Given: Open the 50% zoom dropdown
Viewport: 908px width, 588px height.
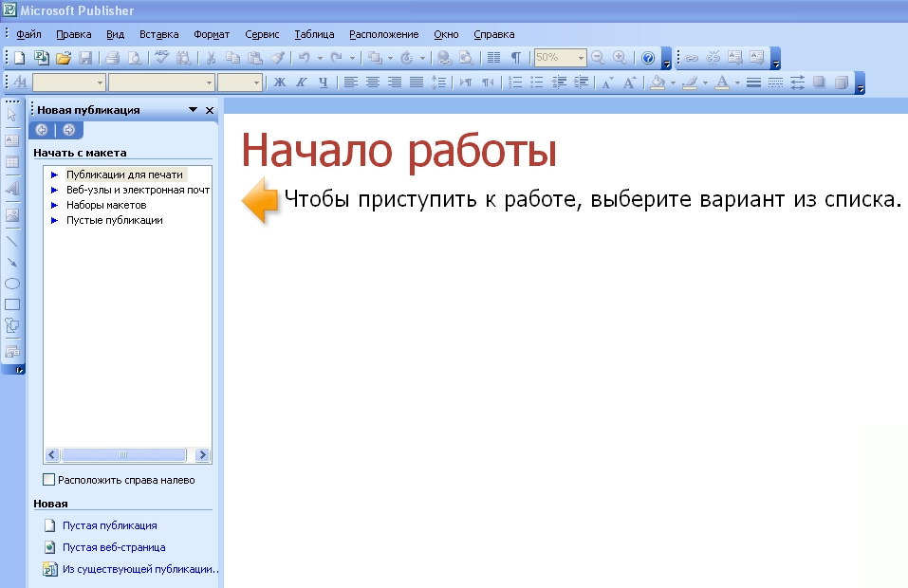Looking at the screenshot, I should click(581, 58).
